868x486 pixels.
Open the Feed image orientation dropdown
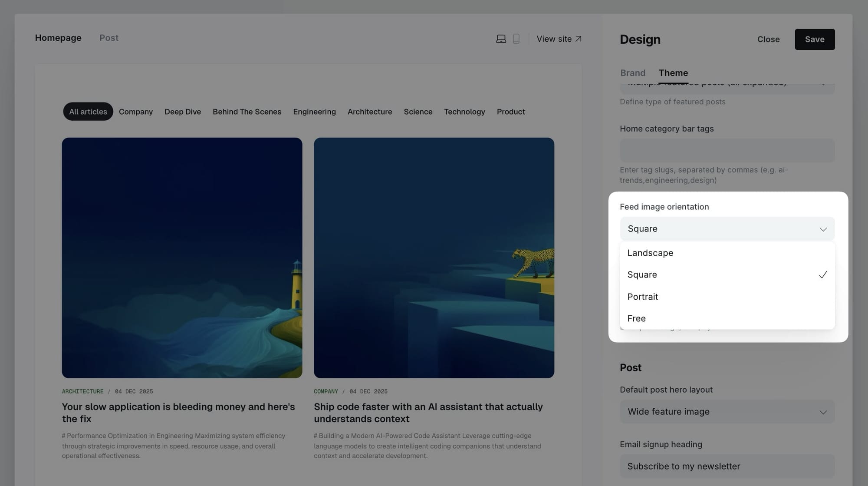[x=727, y=228]
